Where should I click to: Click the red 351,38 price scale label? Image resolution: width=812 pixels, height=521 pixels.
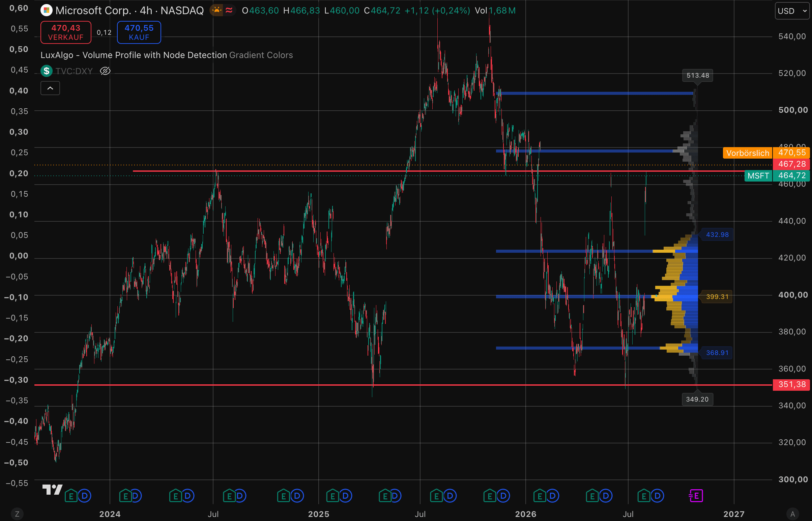click(x=791, y=385)
